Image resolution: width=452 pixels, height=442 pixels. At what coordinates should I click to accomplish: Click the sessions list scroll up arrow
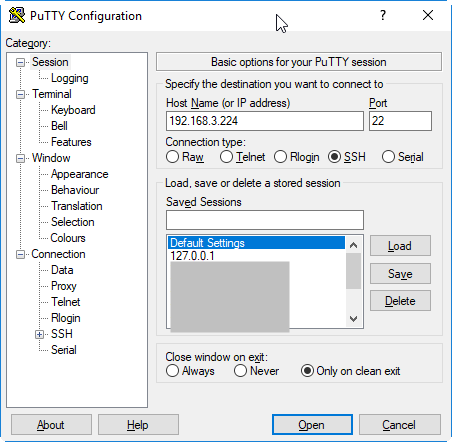353,245
